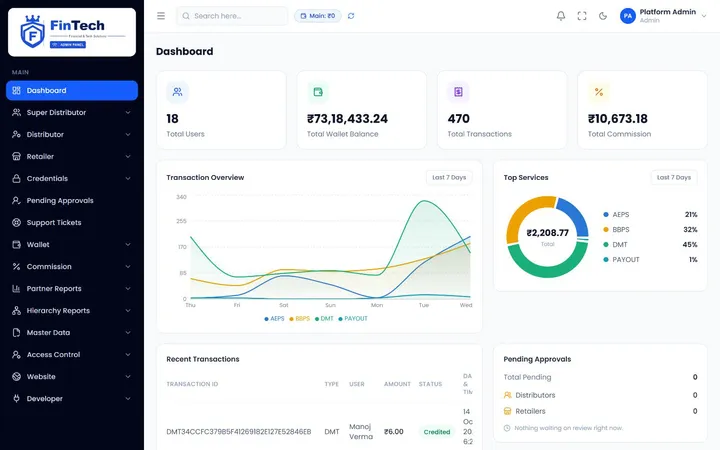
Task: Click the Website globe icon
Action: tap(17, 377)
